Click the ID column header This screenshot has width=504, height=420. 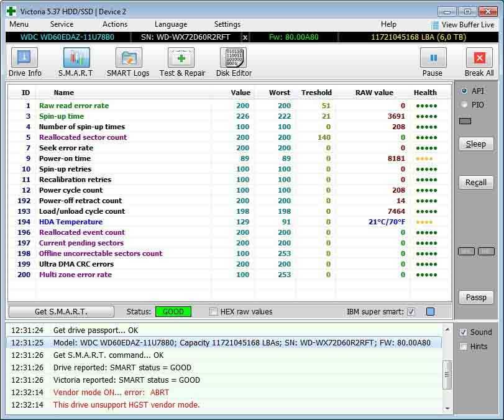coord(25,93)
